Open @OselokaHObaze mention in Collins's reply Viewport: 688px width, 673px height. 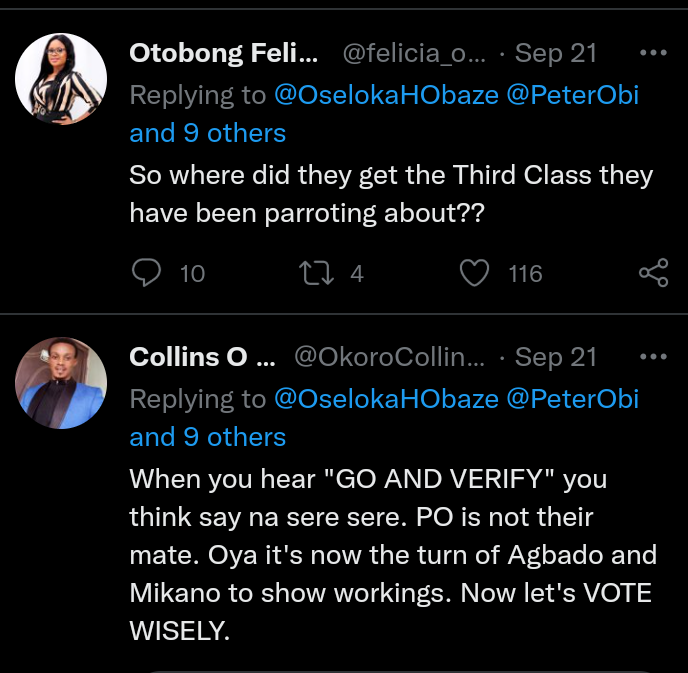pyautogui.click(x=385, y=399)
